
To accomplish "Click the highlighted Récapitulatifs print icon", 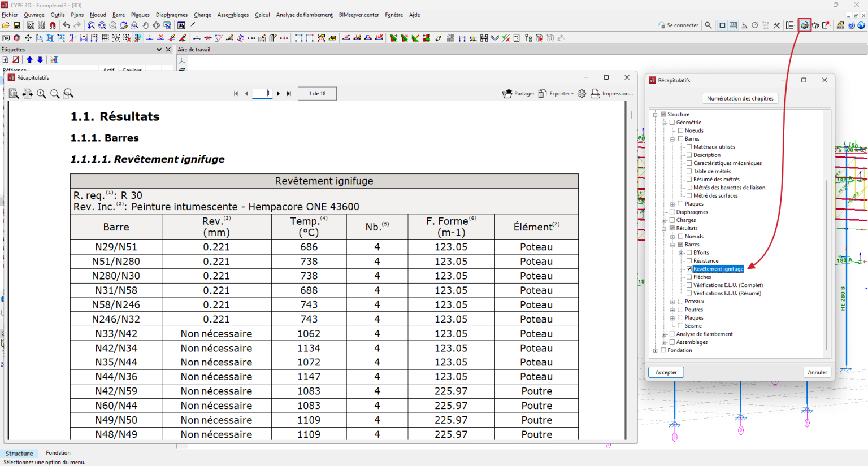I will point(804,25).
